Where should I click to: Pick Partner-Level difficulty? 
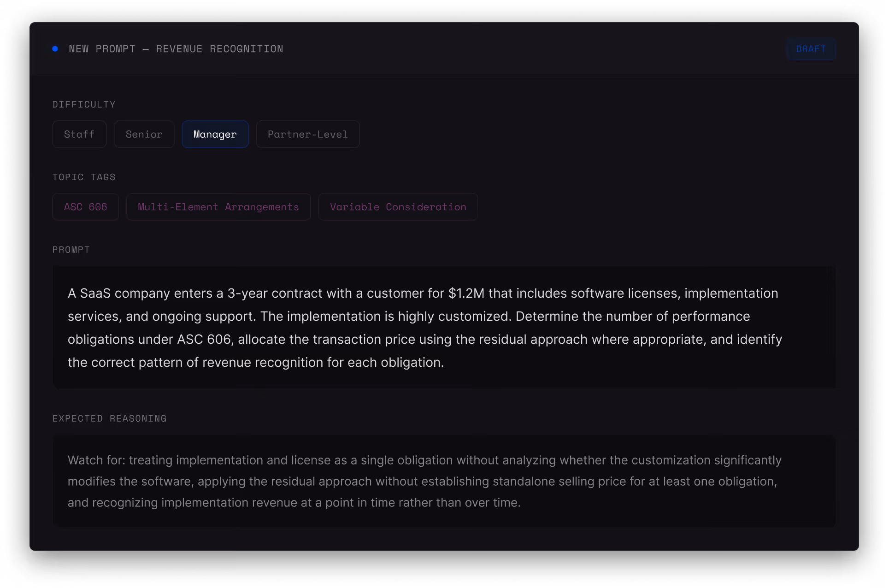tap(307, 134)
